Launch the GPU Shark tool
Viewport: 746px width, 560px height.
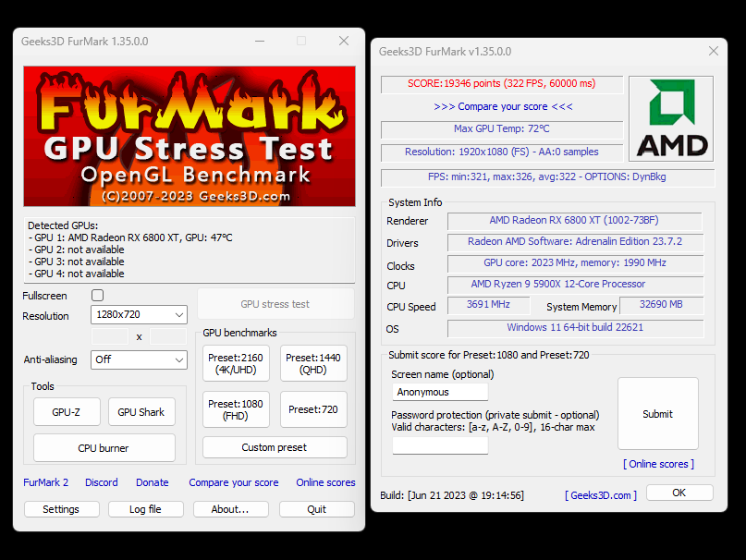[141, 412]
